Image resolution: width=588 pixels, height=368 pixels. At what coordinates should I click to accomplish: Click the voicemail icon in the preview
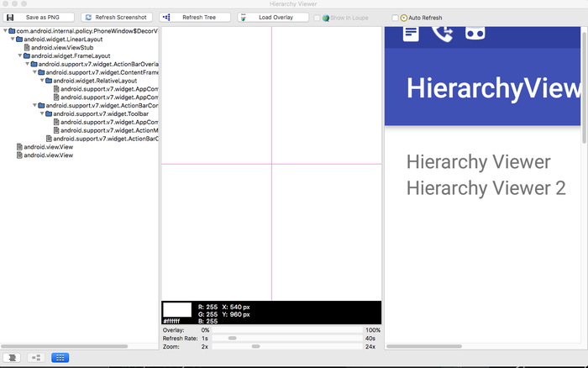[x=475, y=34]
